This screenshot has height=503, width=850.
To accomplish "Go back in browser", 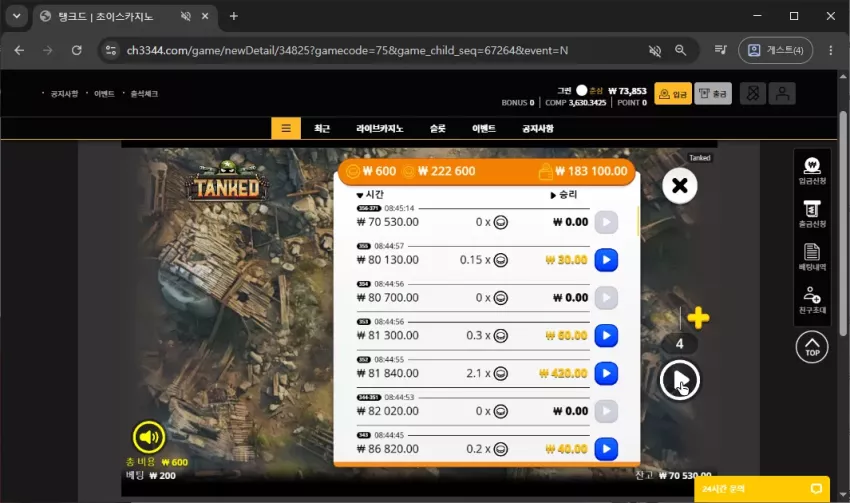I will [20, 50].
